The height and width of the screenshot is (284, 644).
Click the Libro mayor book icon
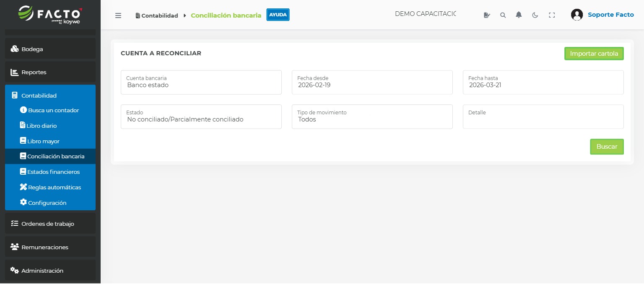[23, 141]
